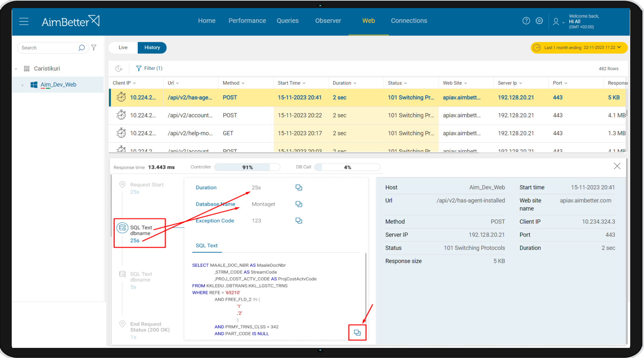Select Aim_Dev_Web in the tree
Viewport: 644px width, 358px height.
[x=58, y=85]
